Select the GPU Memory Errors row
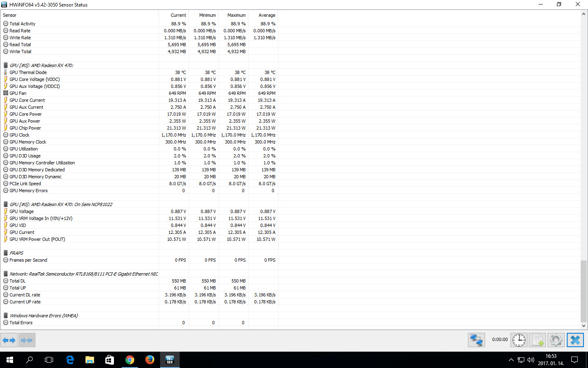 point(139,191)
